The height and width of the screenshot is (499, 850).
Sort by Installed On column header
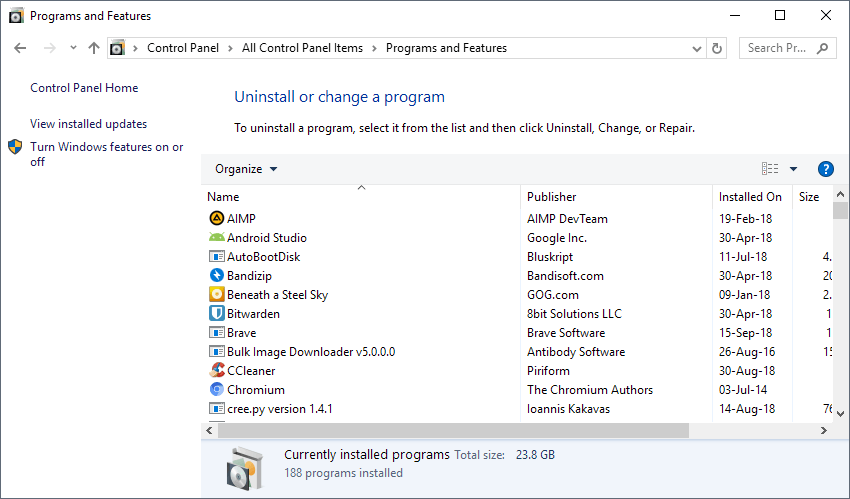pos(752,197)
